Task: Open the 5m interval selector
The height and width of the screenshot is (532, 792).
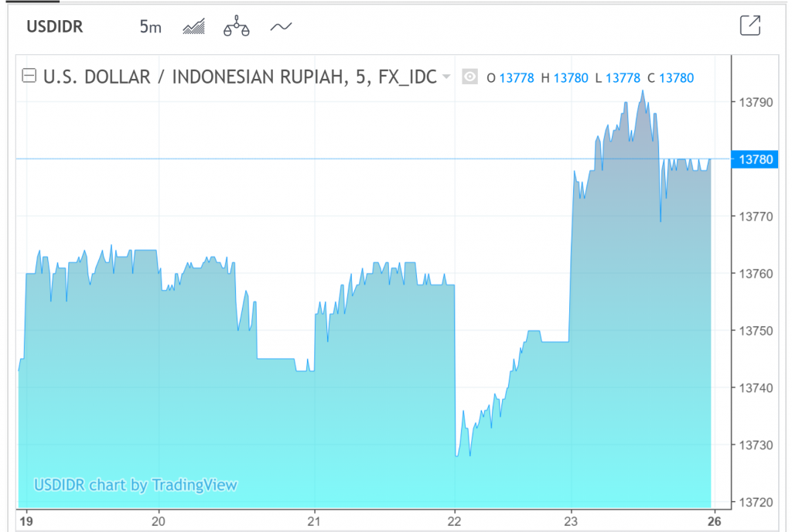Action: [x=150, y=27]
